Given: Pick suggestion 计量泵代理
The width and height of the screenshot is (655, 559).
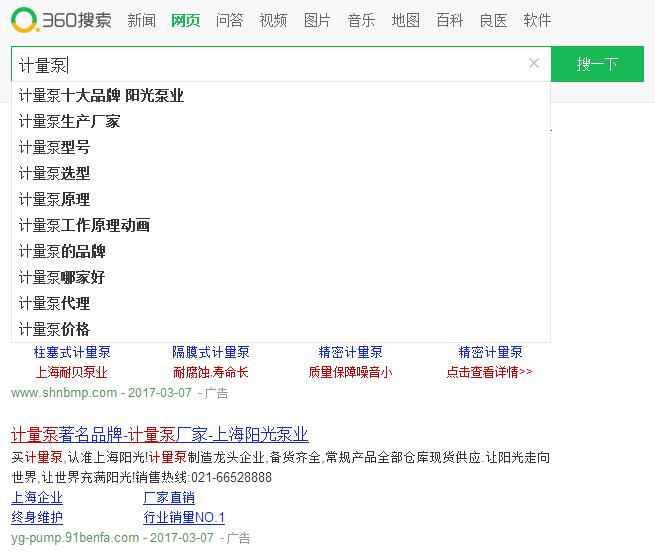Looking at the screenshot, I should coord(281,303).
